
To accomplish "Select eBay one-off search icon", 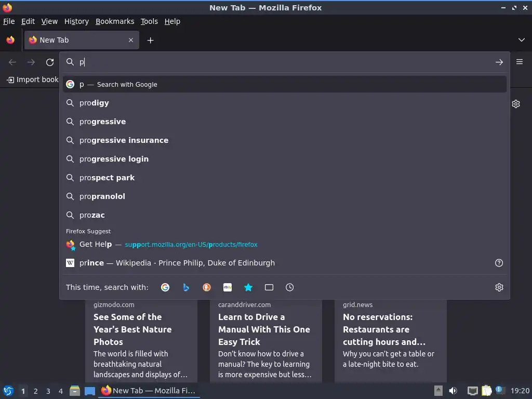I will pos(228,287).
